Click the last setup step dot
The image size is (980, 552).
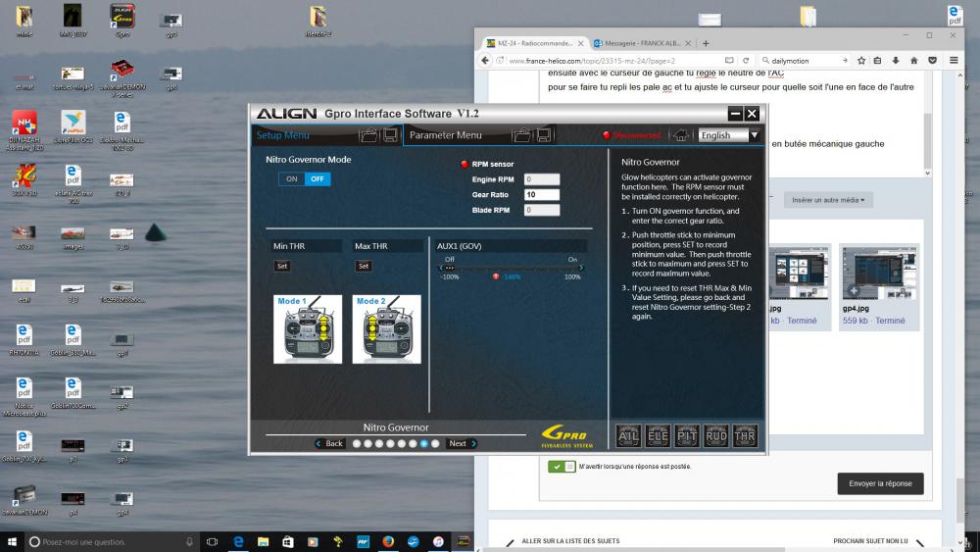[x=435, y=444]
